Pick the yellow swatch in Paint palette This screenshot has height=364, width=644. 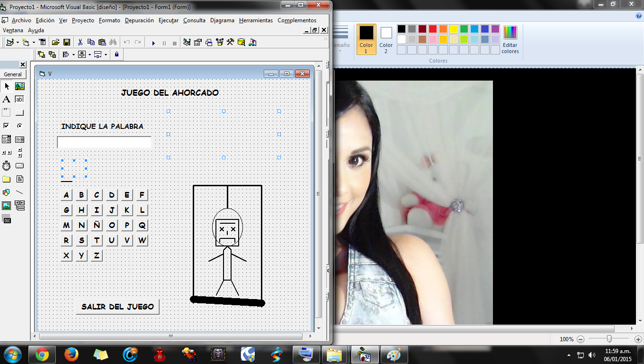(x=454, y=29)
